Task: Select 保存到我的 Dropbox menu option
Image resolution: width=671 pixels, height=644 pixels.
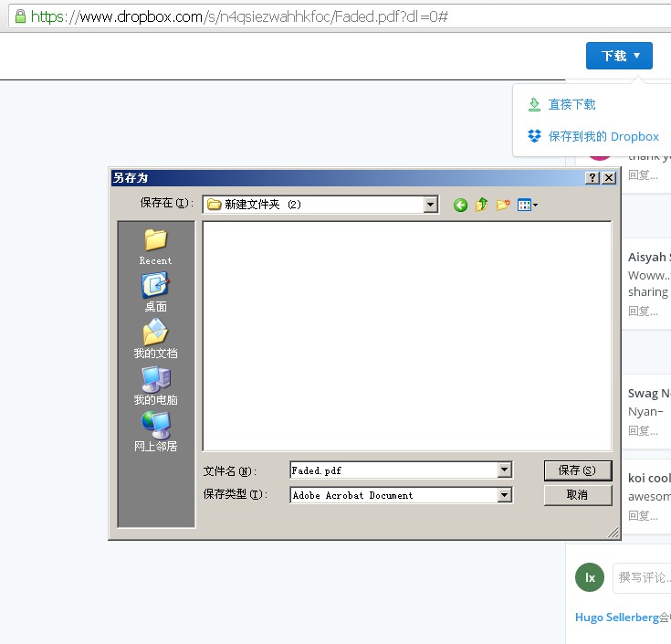Action: (603, 136)
